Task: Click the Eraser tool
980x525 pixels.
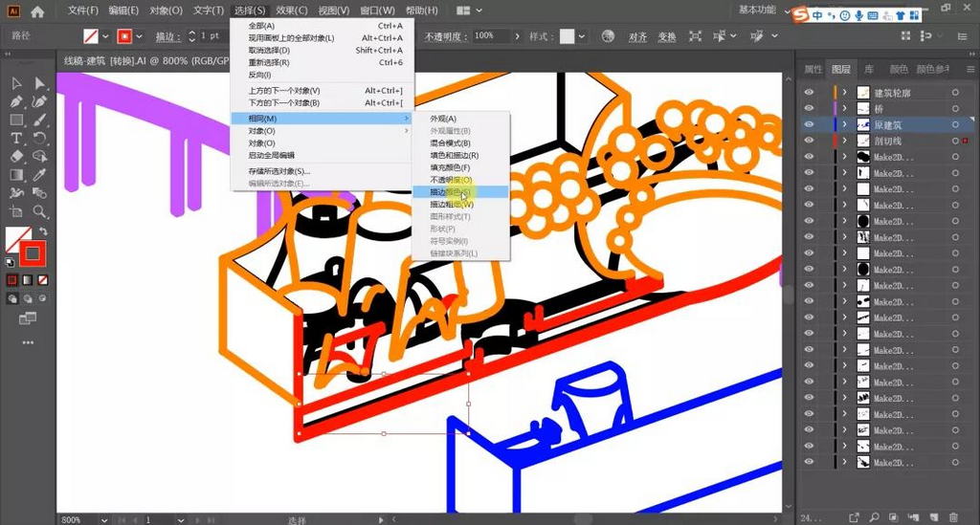Action: [x=16, y=156]
